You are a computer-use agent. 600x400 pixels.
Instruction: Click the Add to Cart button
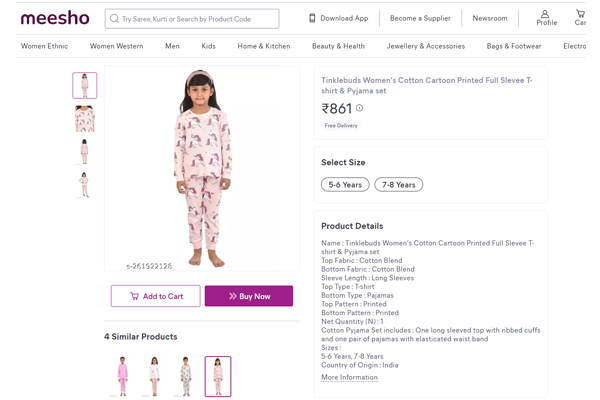click(155, 296)
